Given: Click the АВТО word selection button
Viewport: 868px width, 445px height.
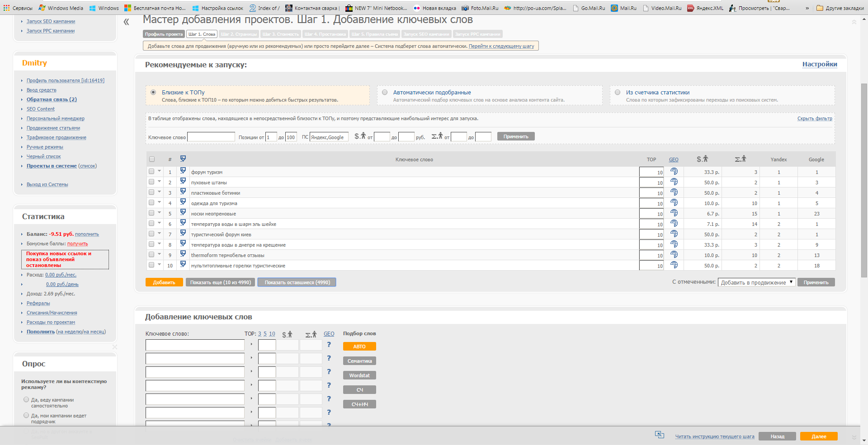Looking at the screenshot, I should click(x=359, y=347).
